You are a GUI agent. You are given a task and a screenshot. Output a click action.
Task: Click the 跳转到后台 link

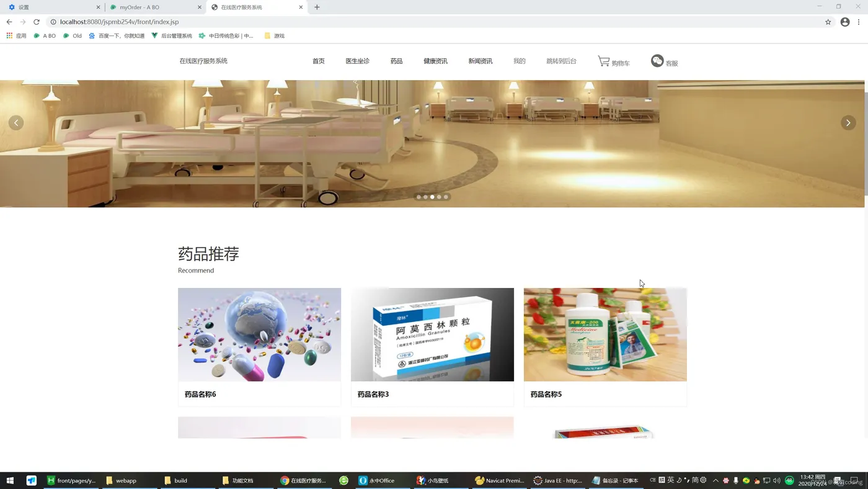(562, 61)
